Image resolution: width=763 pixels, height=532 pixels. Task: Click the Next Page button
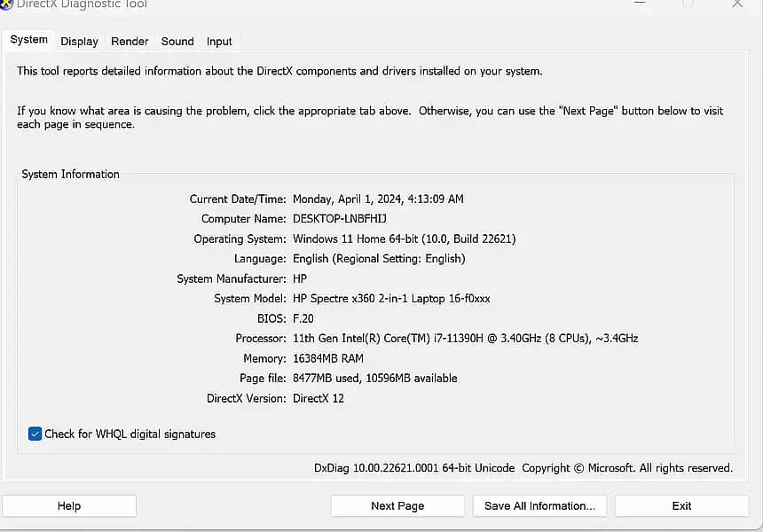[x=397, y=505]
